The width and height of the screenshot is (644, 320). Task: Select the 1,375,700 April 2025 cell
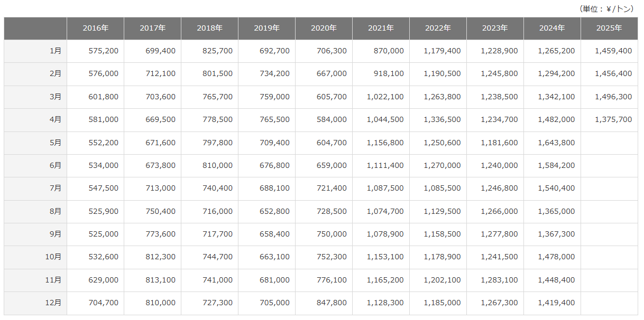point(613,120)
